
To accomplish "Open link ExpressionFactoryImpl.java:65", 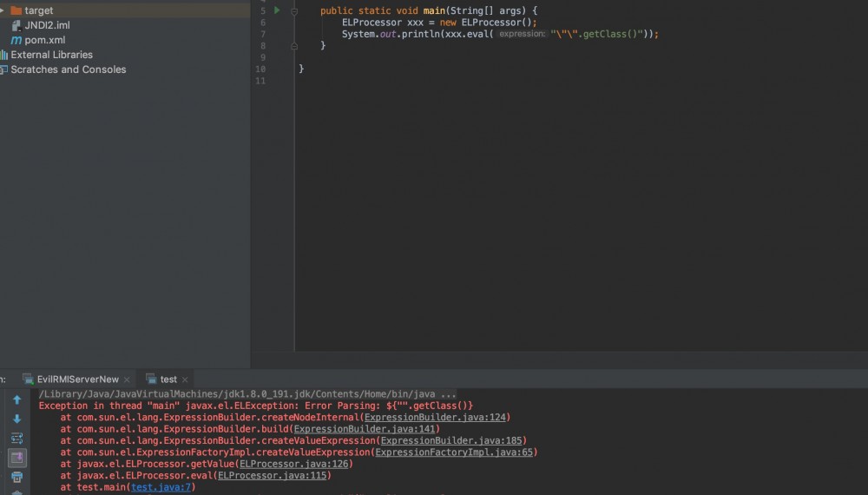I will [x=454, y=452].
